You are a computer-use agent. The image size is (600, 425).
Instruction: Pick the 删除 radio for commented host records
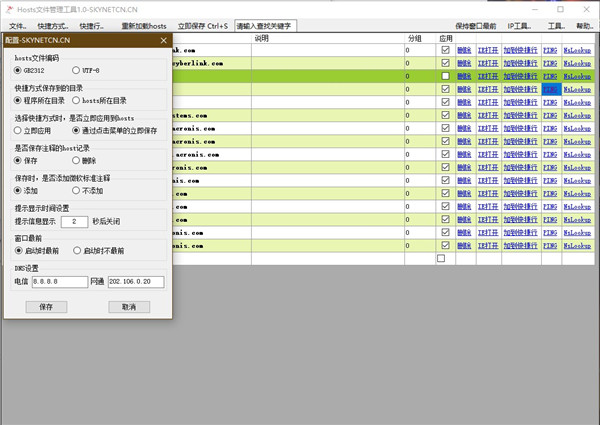point(77,160)
